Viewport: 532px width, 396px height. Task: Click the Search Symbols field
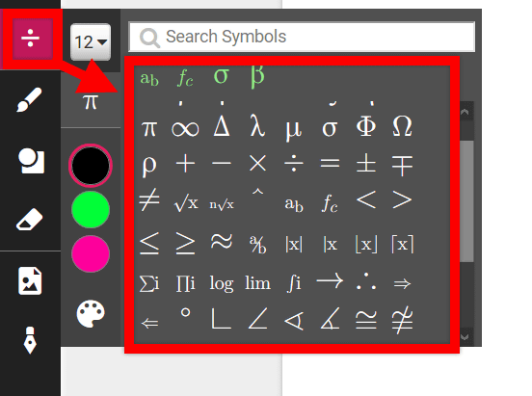point(302,37)
